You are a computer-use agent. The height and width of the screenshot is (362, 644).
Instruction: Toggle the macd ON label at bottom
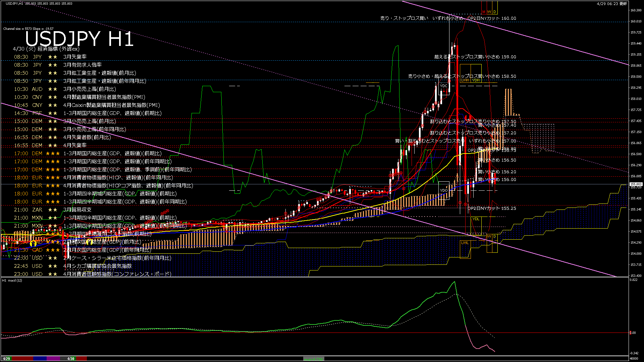click(x=314, y=359)
